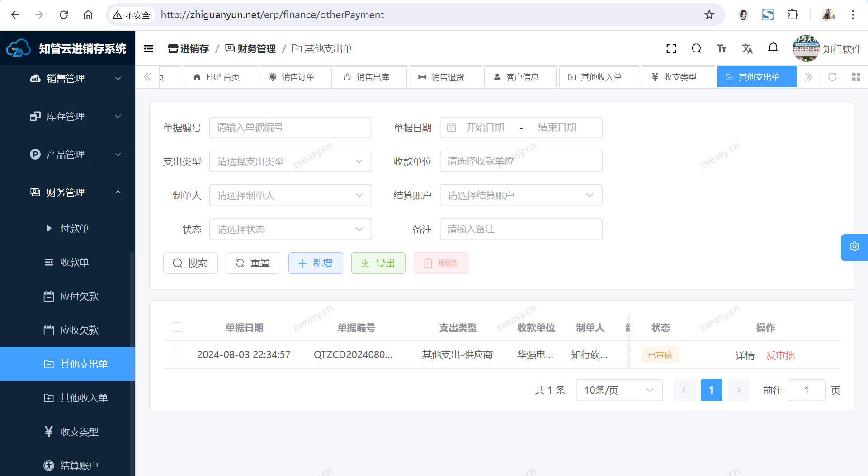Open the blue settings gear panel
The height and width of the screenshot is (476, 868).
point(854,247)
